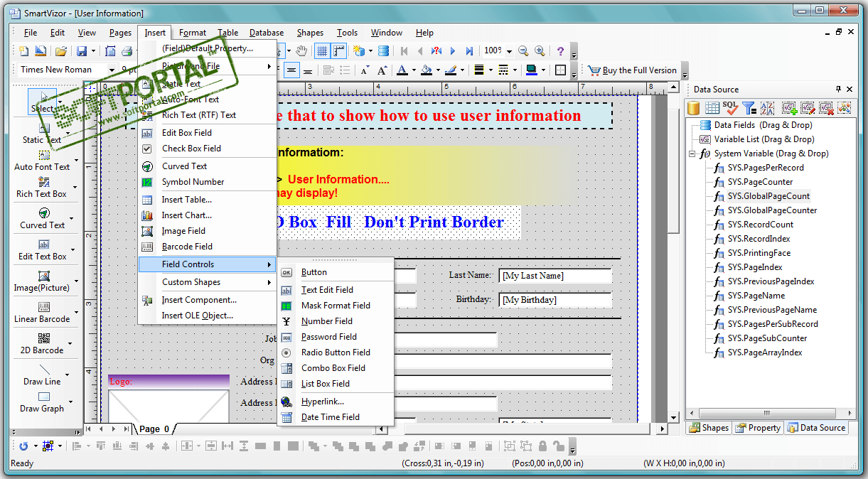The width and height of the screenshot is (868, 479).
Task: Click the save disk icon in toolbar
Action: pyautogui.click(x=82, y=50)
